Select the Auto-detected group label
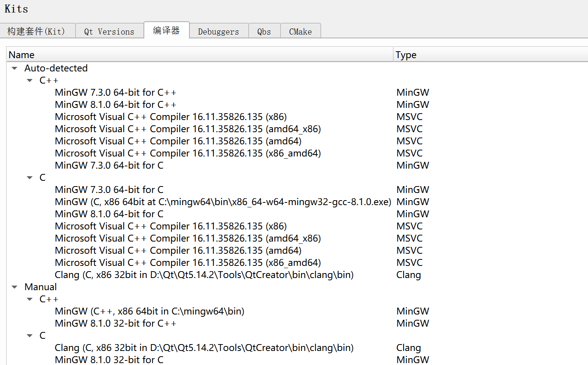The height and width of the screenshot is (365, 588). tap(56, 68)
